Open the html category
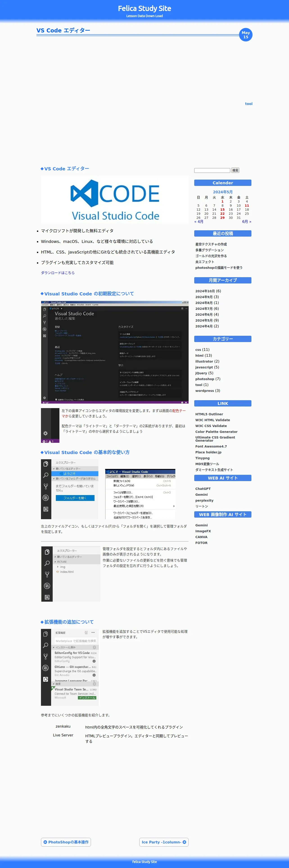289x868 pixels. (x=199, y=356)
